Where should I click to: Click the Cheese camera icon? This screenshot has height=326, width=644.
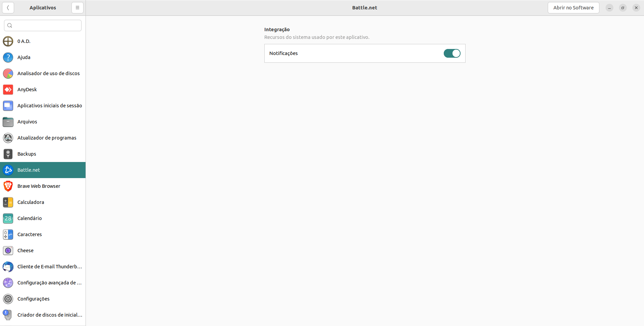(8, 251)
